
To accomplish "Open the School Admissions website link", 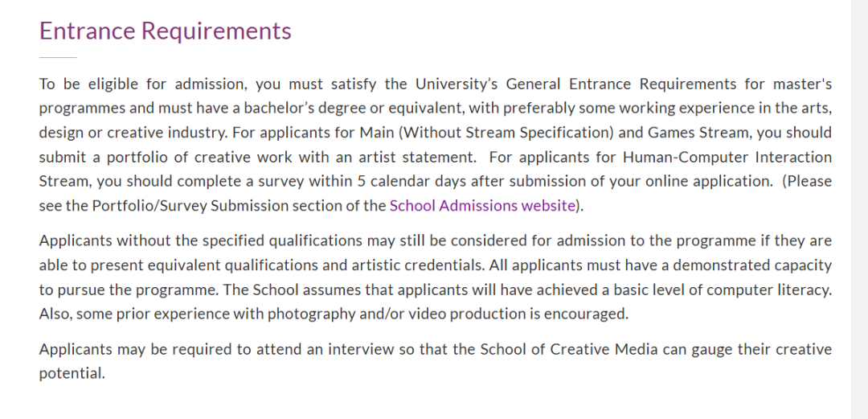I will 482,205.
